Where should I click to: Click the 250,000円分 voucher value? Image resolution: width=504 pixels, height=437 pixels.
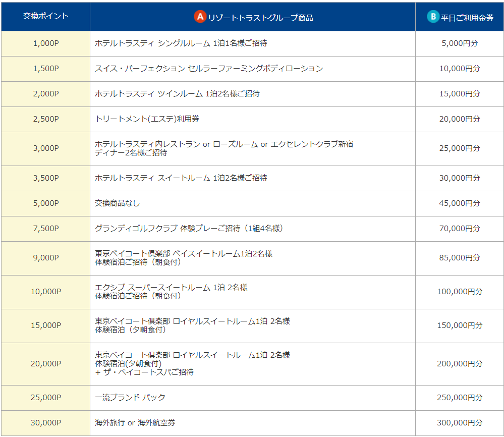460,398
